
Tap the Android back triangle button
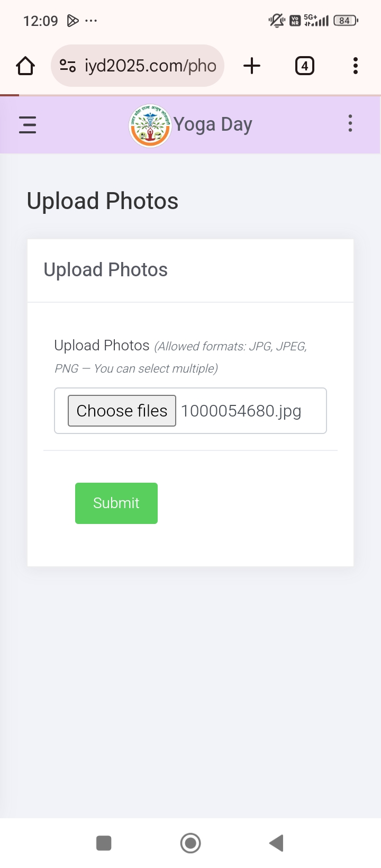tap(276, 843)
